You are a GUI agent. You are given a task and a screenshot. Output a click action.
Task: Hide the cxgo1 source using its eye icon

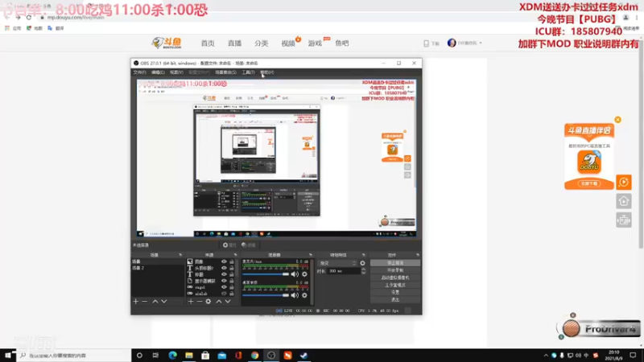click(x=224, y=287)
